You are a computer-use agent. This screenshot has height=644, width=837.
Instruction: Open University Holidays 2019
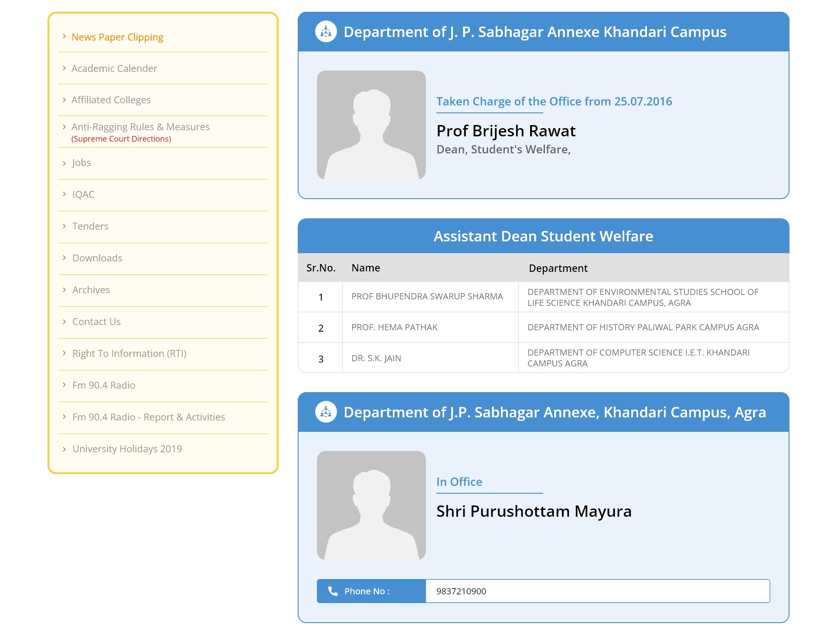pos(127,449)
